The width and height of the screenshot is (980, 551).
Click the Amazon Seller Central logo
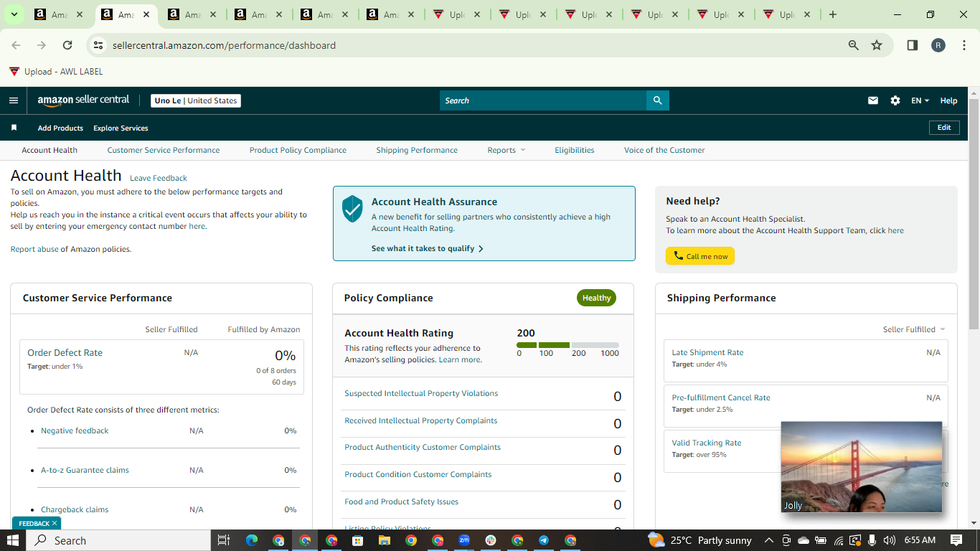point(83,100)
